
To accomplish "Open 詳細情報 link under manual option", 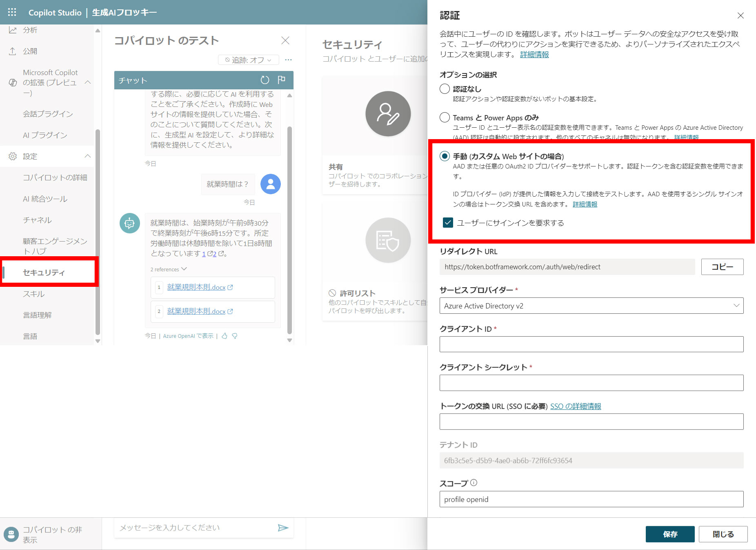I will [x=585, y=204].
